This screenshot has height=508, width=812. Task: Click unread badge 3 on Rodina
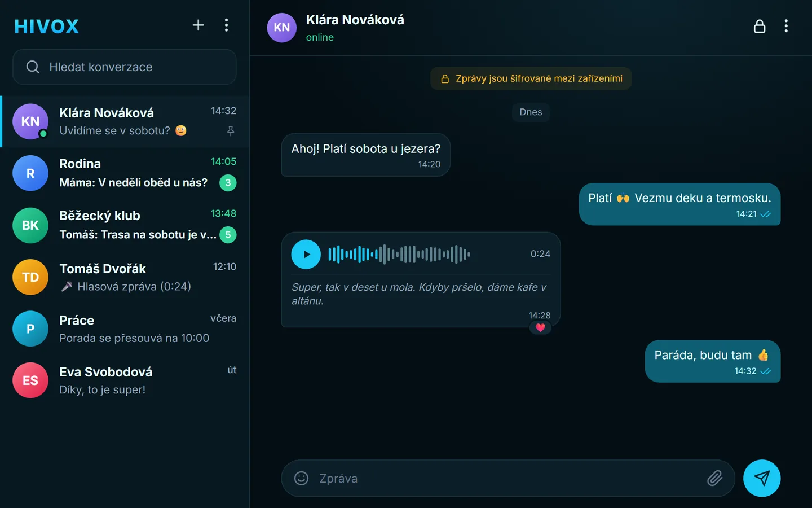(228, 182)
